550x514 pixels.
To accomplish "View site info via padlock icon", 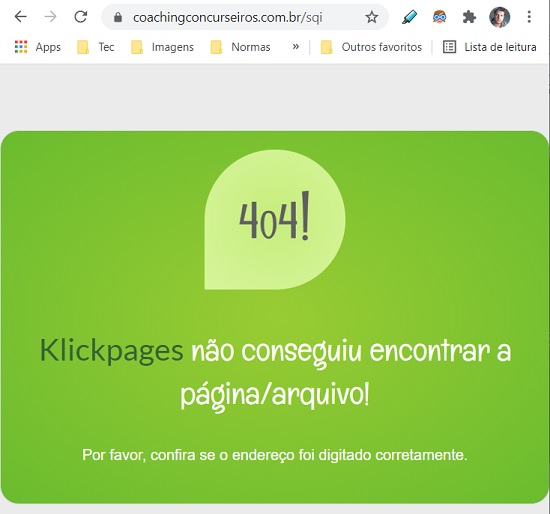I will coord(118,17).
